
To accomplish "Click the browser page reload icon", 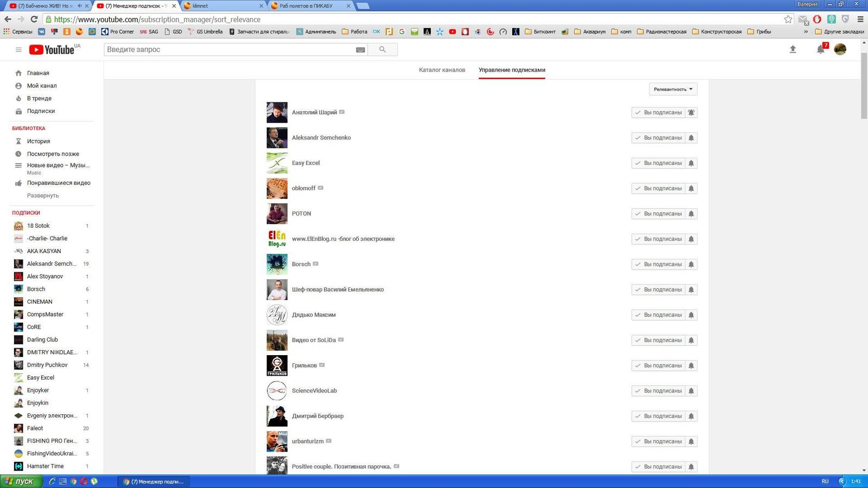I will tap(34, 19).
